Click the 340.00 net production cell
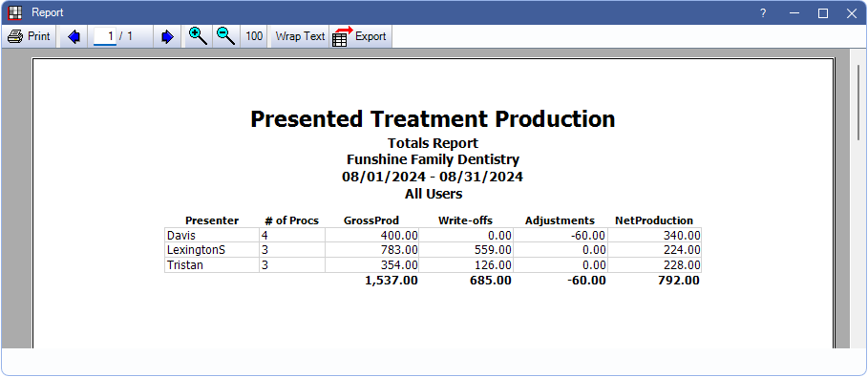Screen dimensions: 868x377 655,236
